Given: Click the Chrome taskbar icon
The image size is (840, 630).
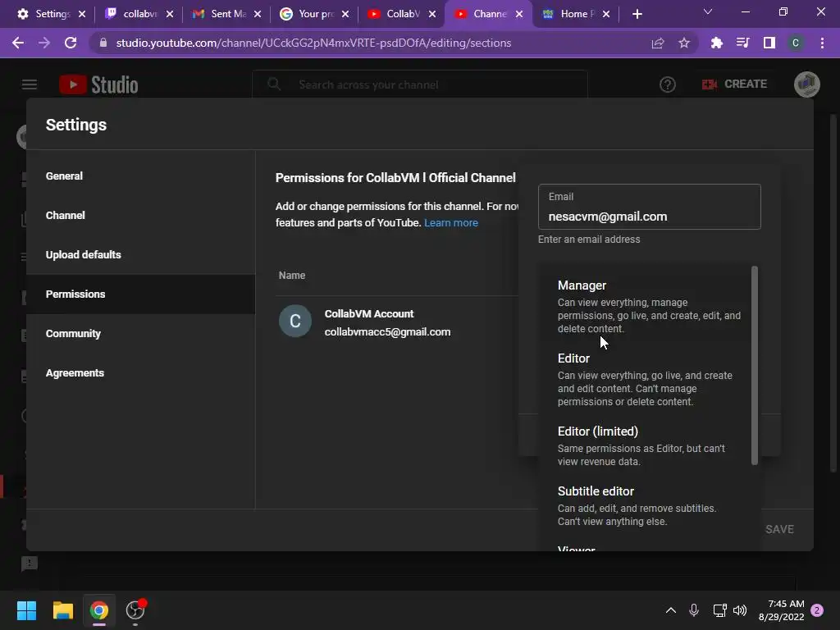Looking at the screenshot, I should [99, 610].
